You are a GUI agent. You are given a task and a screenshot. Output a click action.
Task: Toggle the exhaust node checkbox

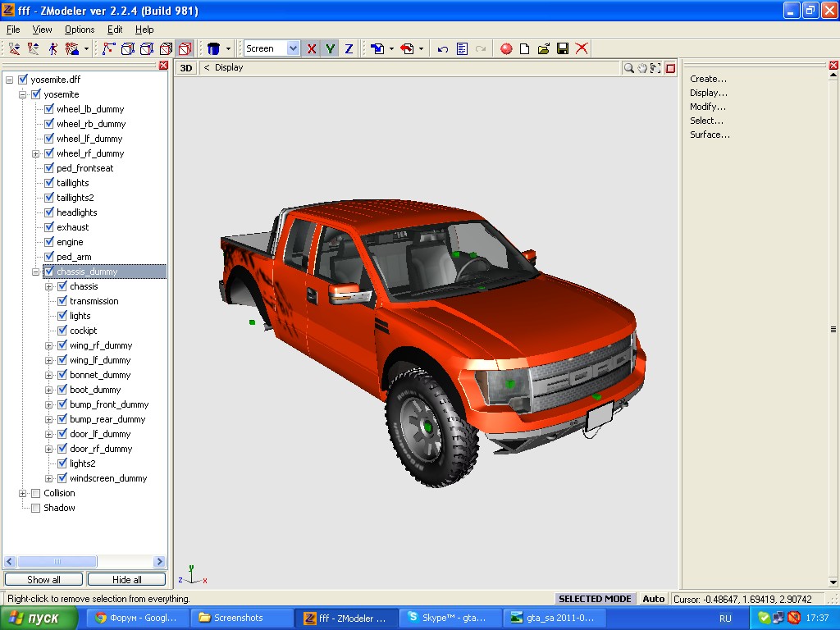[49, 227]
